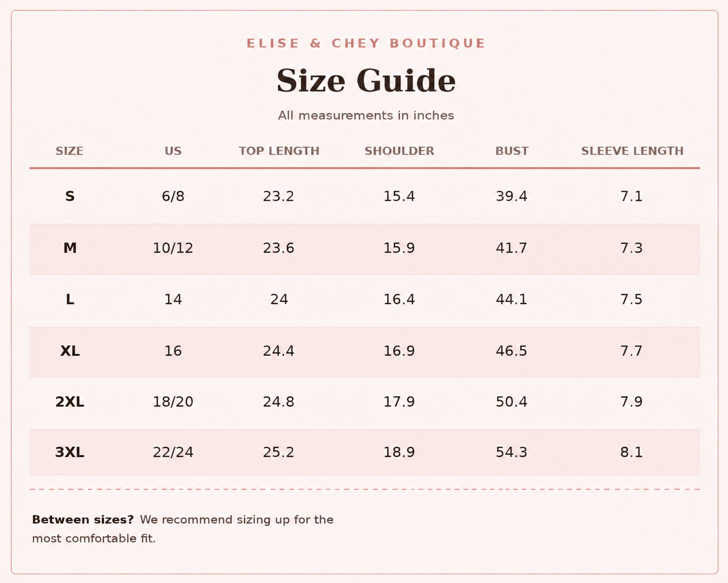Select the SIZE column header
Viewport: 728px width, 583px height.
pos(70,151)
